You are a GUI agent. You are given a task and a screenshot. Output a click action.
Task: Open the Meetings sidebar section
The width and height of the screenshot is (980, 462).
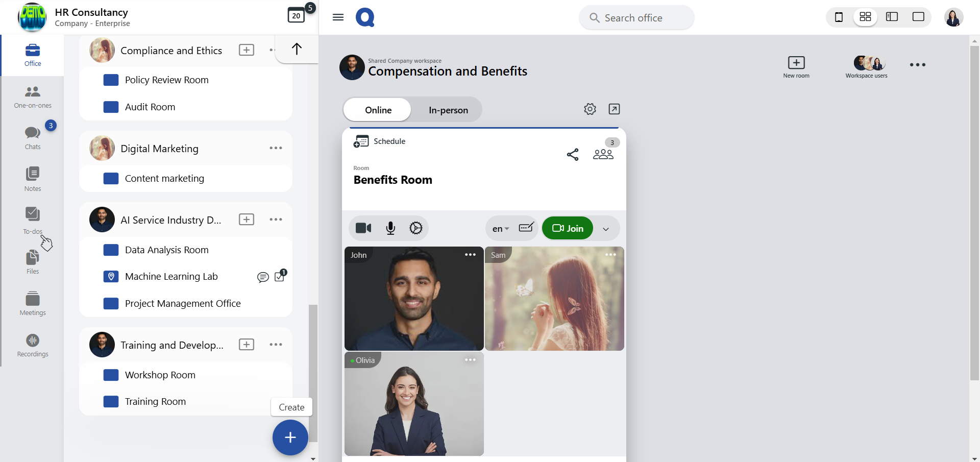33,304
